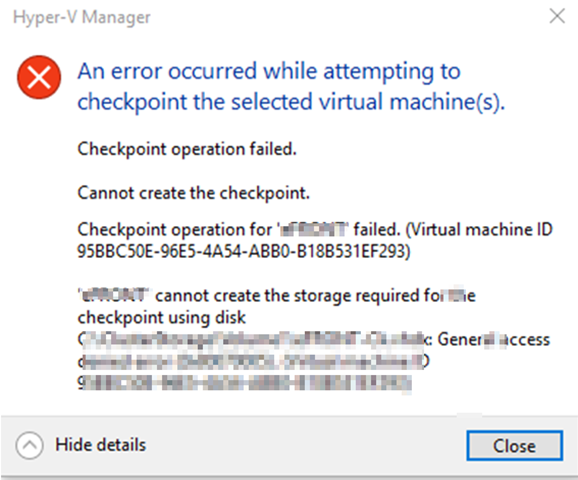Click the Close button

(x=515, y=445)
